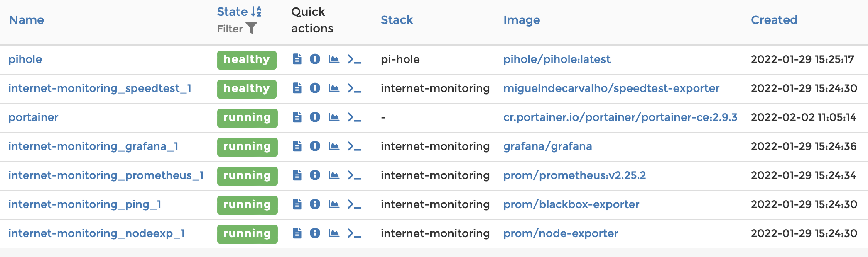The image size is (868, 257).
Task: View logs for internet-monitoring_grafana_1
Action: tap(297, 146)
